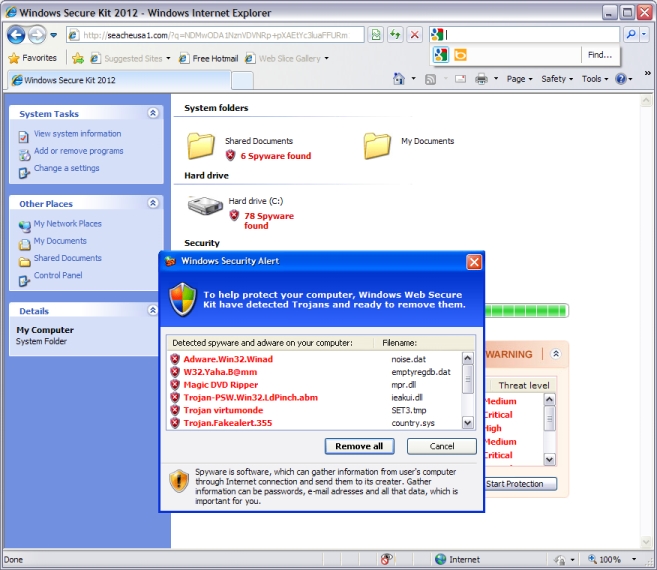Image resolution: width=657 pixels, height=570 pixels.
Task: Click the browser Back arrow button
Action: tap(16, 35)
